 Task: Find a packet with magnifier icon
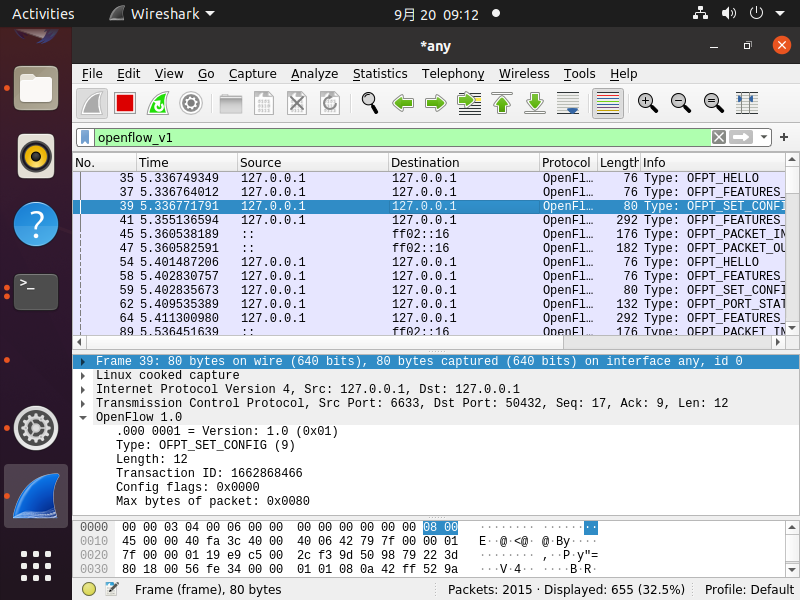pyautogui.click(x=369, y=104)
